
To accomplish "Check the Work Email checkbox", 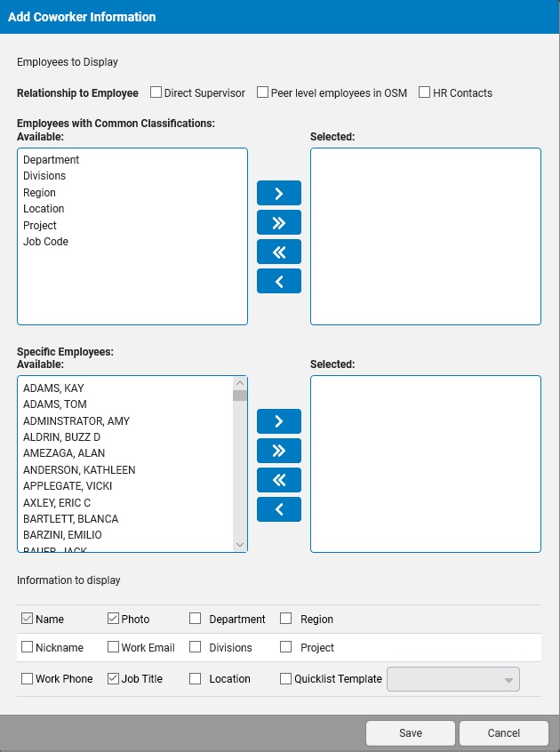I will click(x=113, y=647).
